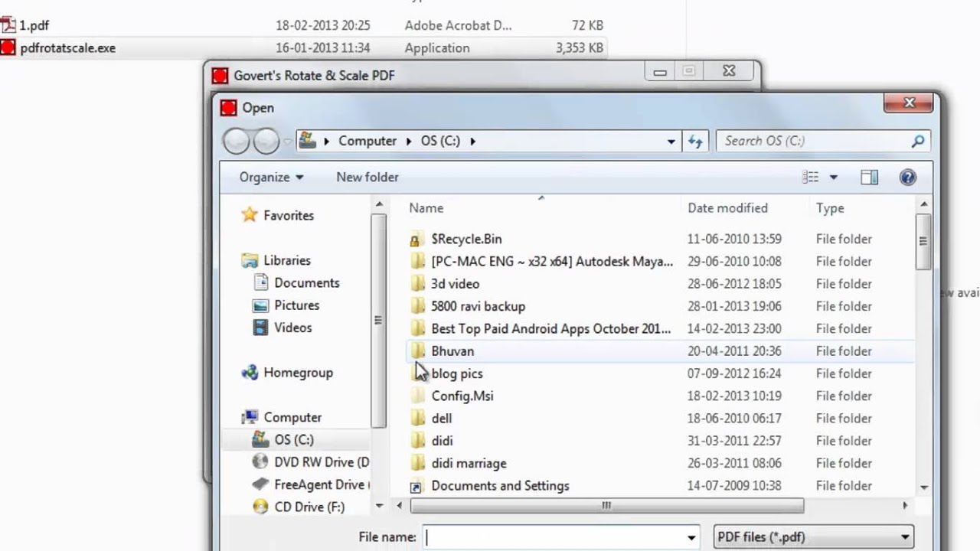Click the drive icon in the address bar

pyautogui.click(x=307, y=141)
